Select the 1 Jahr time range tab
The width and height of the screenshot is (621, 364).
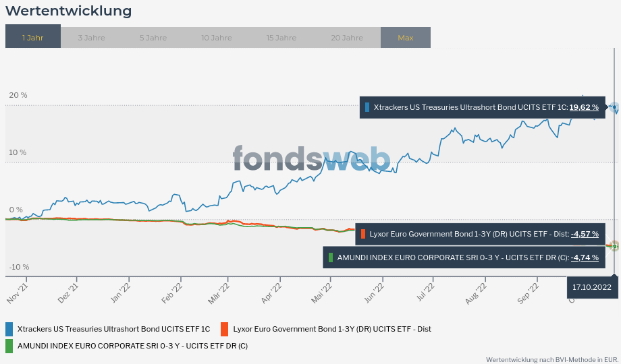(32, 38)
